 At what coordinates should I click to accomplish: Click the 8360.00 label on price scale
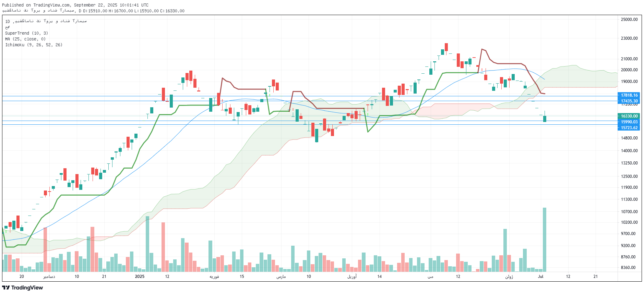(629, 268)
